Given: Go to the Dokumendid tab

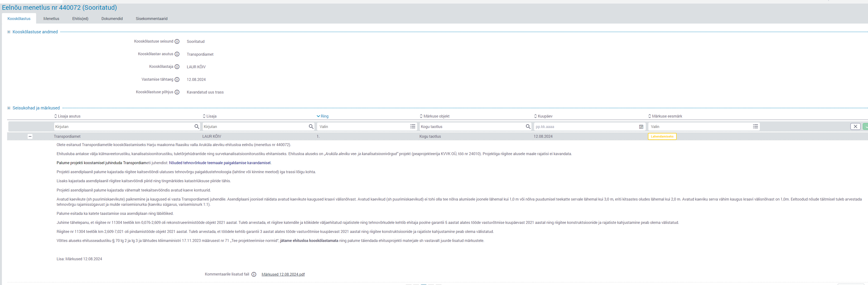Looking at the screenshot, I should click(x=112, y=19).
